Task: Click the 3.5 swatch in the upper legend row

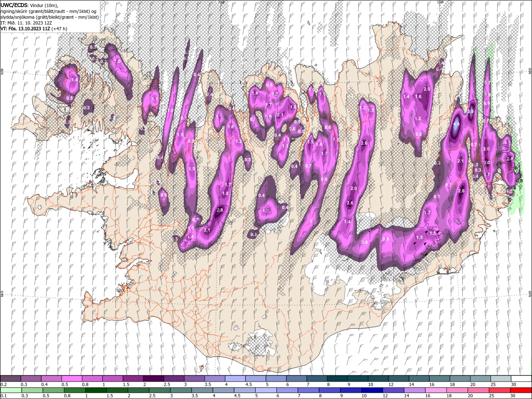Action: [x=214, y=378]
